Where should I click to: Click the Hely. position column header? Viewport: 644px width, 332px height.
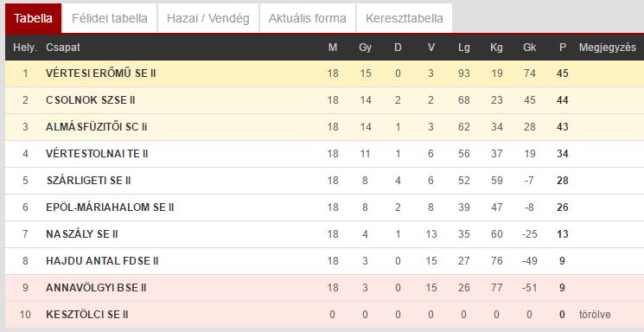[x=25, y=48]
